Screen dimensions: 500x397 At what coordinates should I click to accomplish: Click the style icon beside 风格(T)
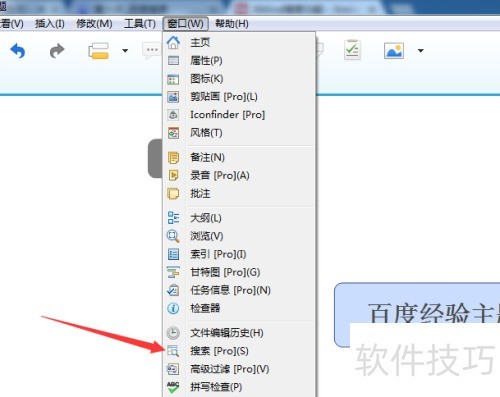click(173, 133)
